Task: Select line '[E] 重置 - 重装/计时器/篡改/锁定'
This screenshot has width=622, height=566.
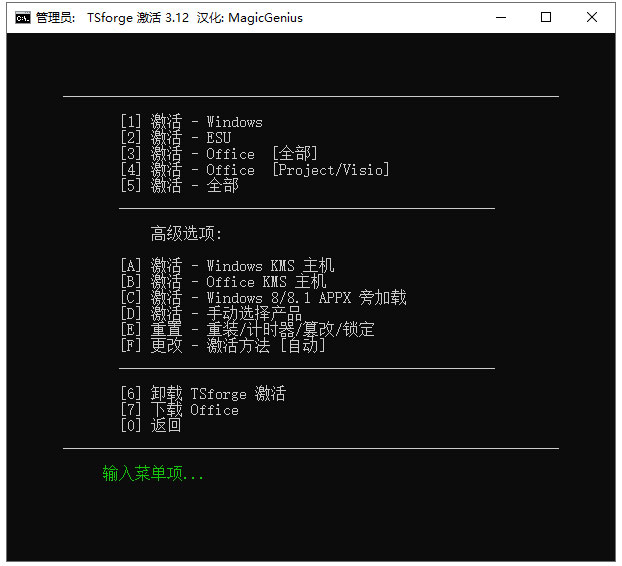Action: point(248,330)
